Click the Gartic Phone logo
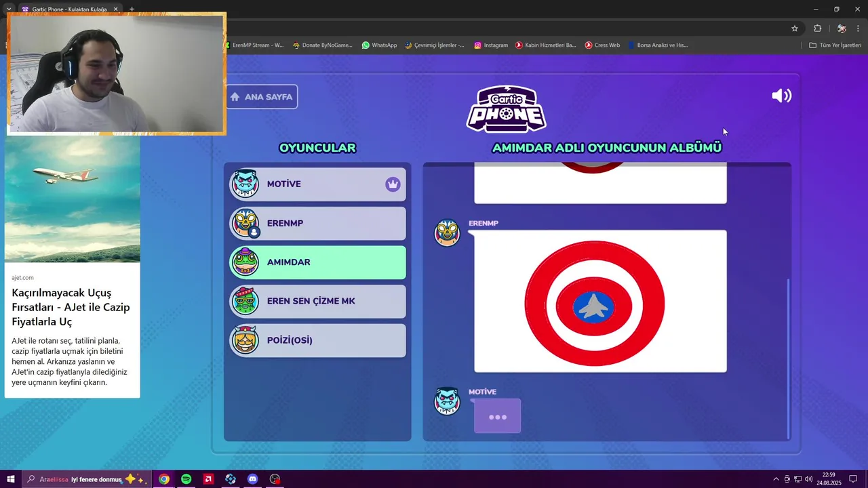Viewport: 868px width, 488px height. tap(506, 108)
